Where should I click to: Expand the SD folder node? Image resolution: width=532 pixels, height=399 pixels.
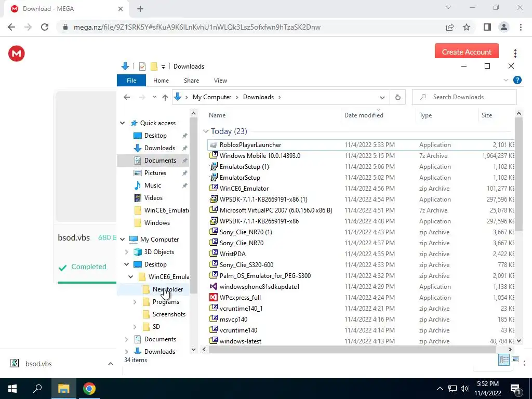[x=135, y=327]
